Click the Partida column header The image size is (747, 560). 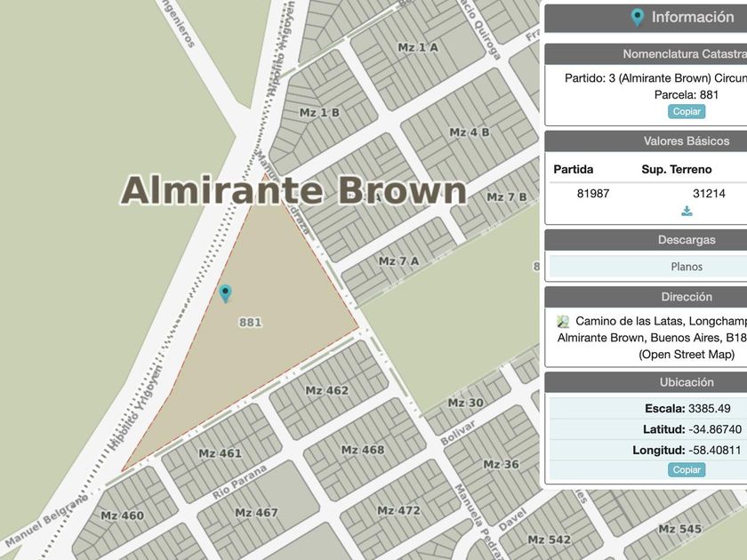click(573, 170)
